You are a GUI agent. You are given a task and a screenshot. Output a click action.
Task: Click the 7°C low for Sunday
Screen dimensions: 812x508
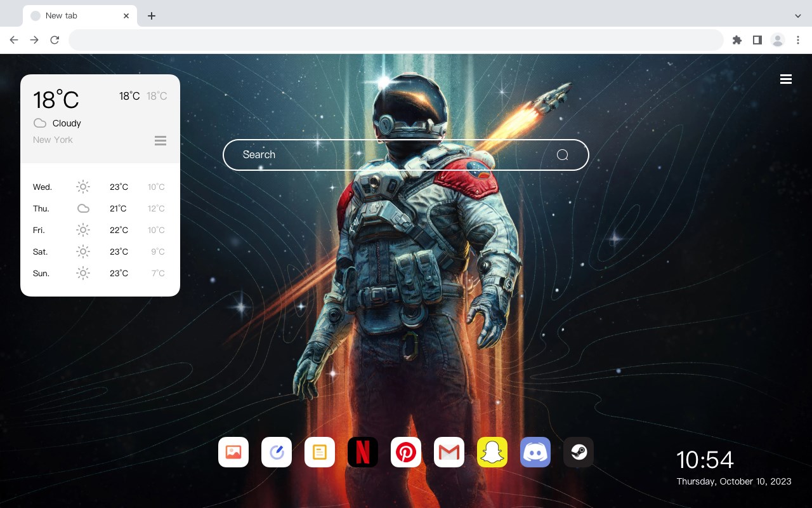coord(158,274)
